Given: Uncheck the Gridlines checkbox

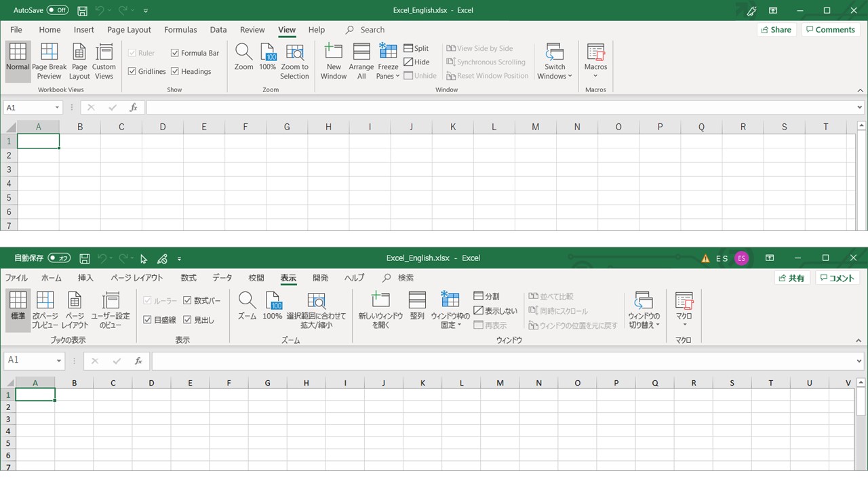Looking at the screenshot, I should coord(132,71).
